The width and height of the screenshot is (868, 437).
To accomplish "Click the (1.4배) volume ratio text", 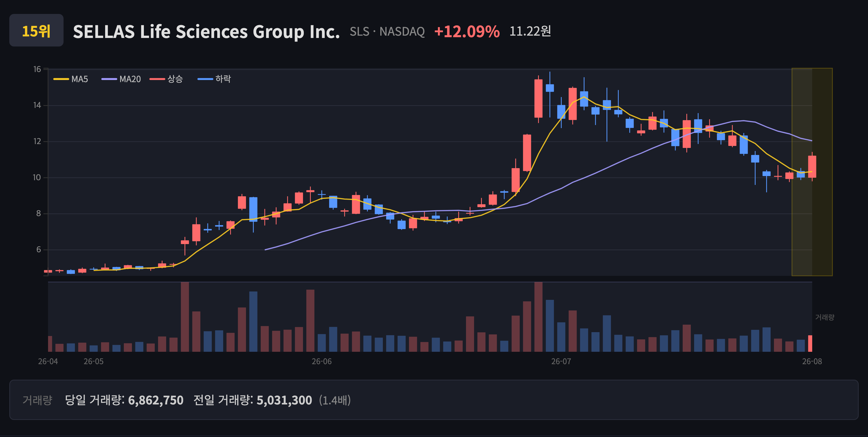I will coord(335,400).
